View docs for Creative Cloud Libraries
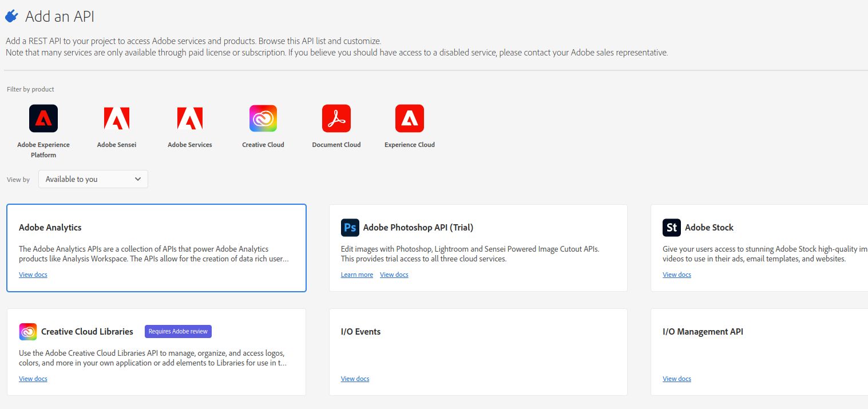The image size is (868, 409). tap(33, 378)
